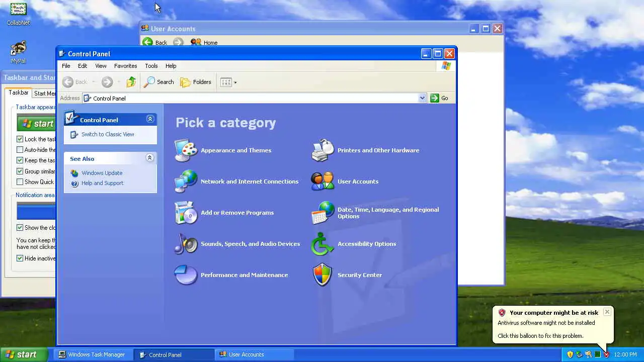
Task: Toggle the Folders toolbar button
Action: pos(196,82)
